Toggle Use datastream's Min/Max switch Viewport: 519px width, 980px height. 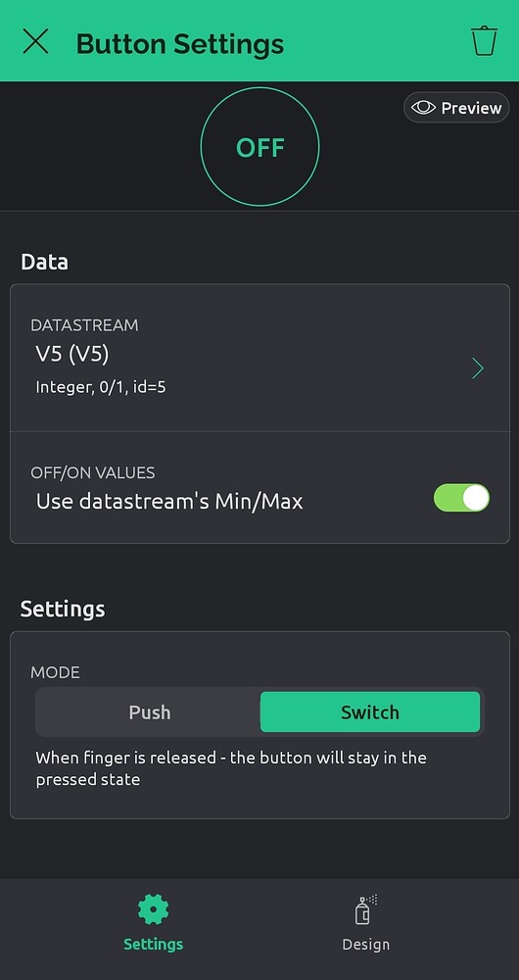(461, 498)
